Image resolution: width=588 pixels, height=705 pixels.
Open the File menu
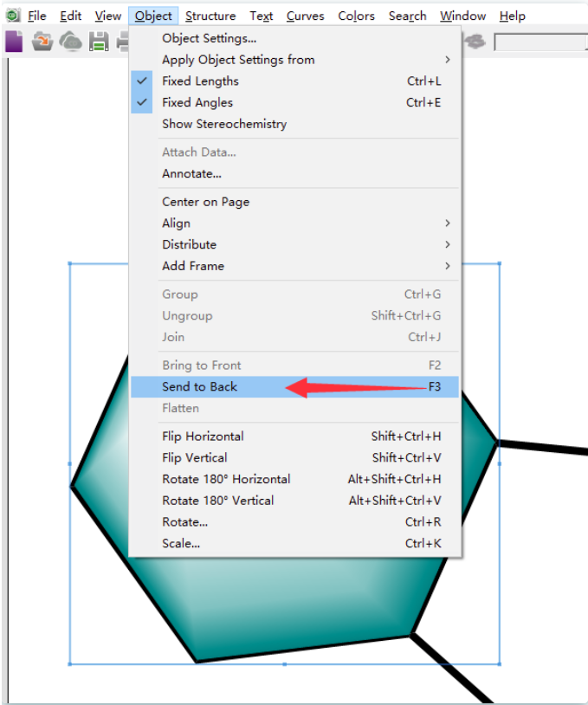pos(37,16)
